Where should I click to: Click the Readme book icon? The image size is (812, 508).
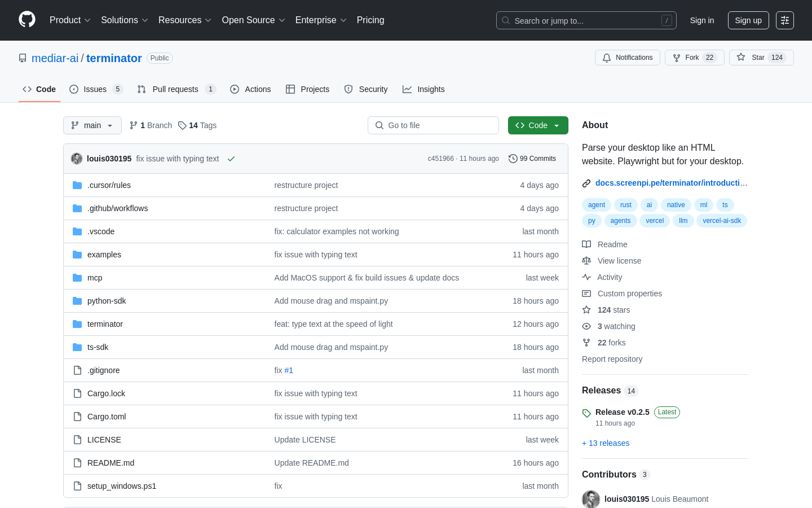[586, 244]
